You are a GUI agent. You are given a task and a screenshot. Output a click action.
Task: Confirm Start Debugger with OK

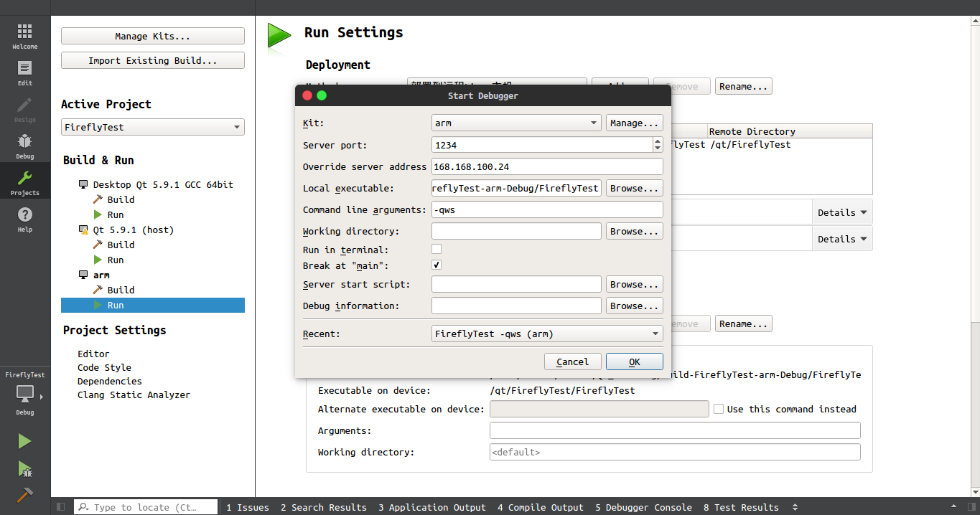coord(635,362)
